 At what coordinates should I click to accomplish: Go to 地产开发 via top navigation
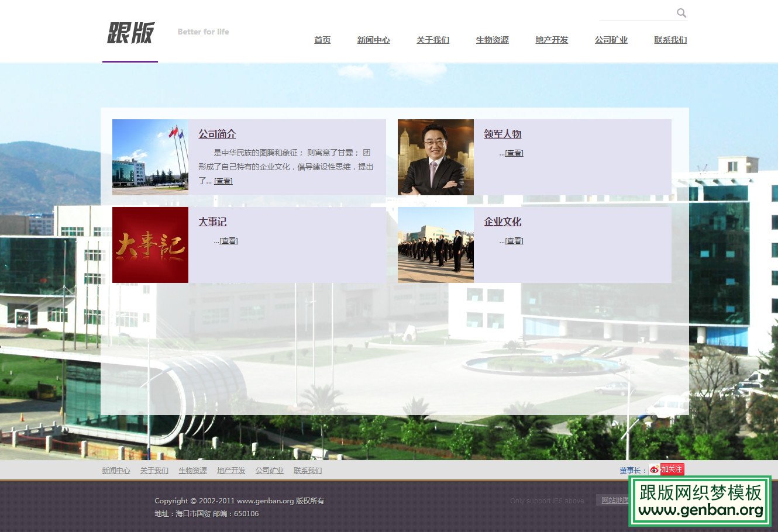(551, 40)
